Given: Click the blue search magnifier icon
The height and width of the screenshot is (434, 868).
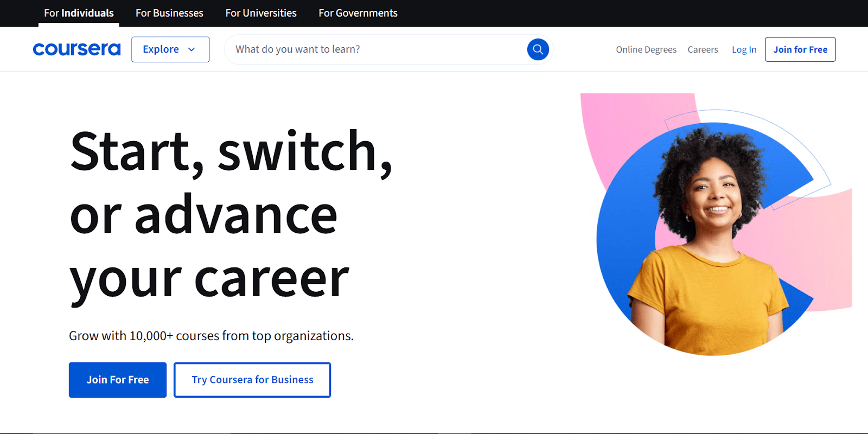Looking at the screenshot, I should tap(538, 49).
